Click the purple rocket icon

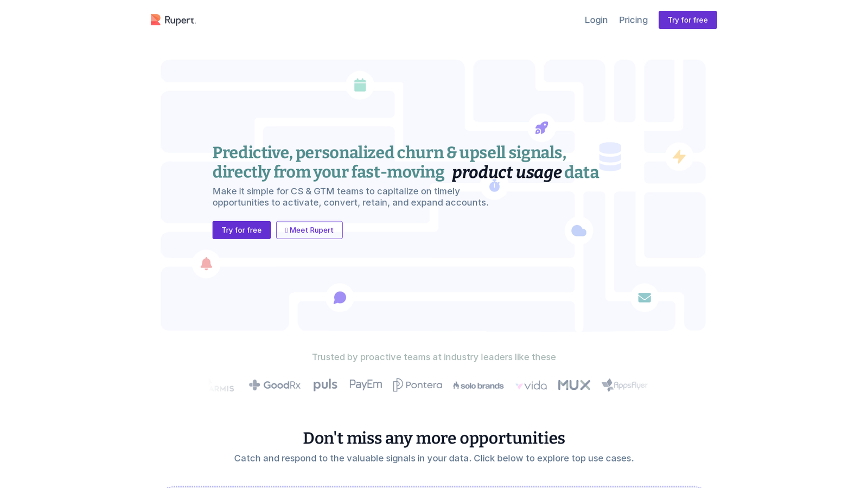click(541, 128)
